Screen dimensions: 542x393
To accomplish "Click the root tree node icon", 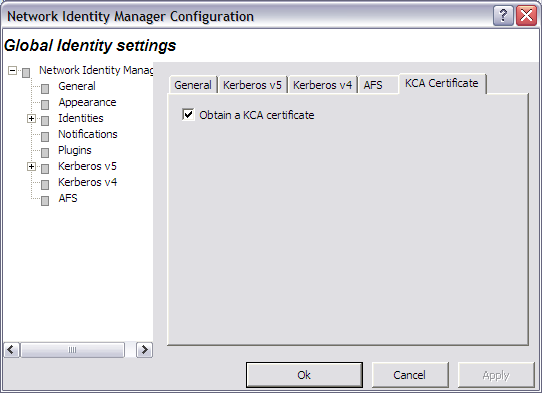I will 26,73.
